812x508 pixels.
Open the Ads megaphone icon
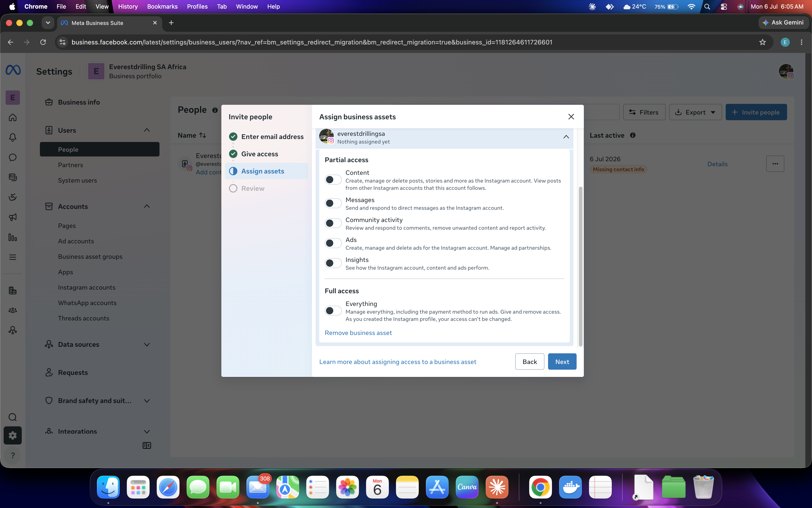click(13, 217)
